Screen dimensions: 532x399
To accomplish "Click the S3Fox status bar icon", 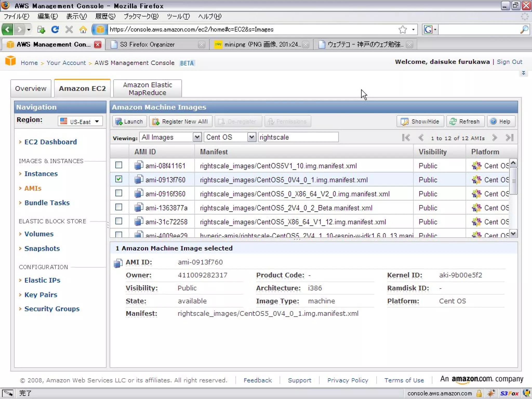I will (x=509, y=393).
